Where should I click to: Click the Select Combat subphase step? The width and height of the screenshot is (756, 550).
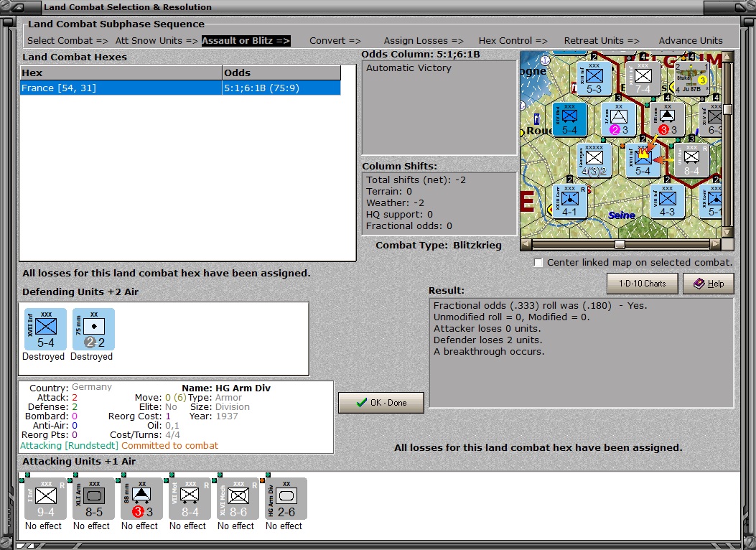[67, 41]
